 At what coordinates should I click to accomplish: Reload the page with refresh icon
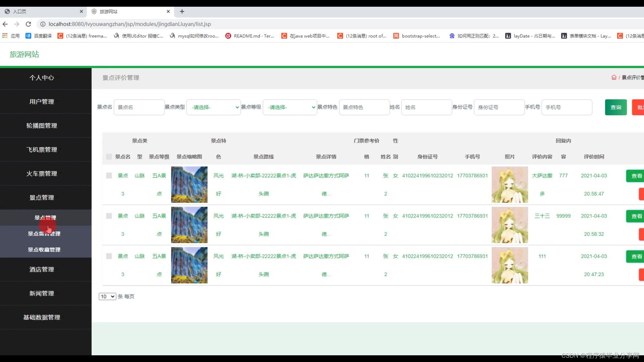click(29, 24)
